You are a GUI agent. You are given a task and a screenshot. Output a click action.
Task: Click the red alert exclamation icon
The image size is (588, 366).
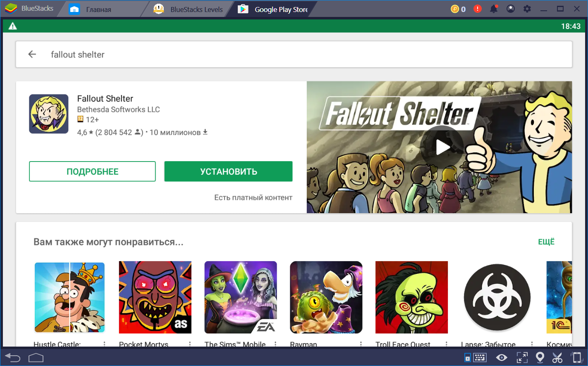click(x=478, y=9)
